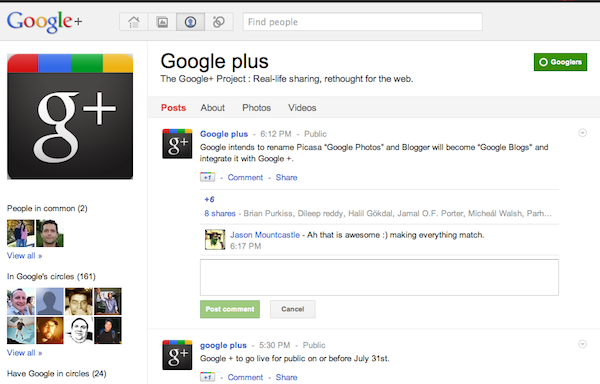Screen dimensions: 600x384
Task: Open options dropdown for 5:30 PM post
Action: [582, 344]
